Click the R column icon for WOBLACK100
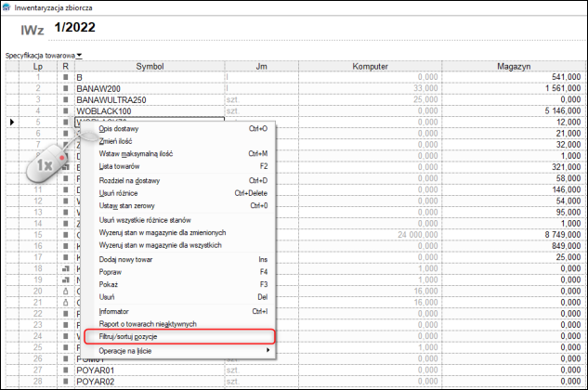Screen dimensions: 588x390 coord(65,110)
